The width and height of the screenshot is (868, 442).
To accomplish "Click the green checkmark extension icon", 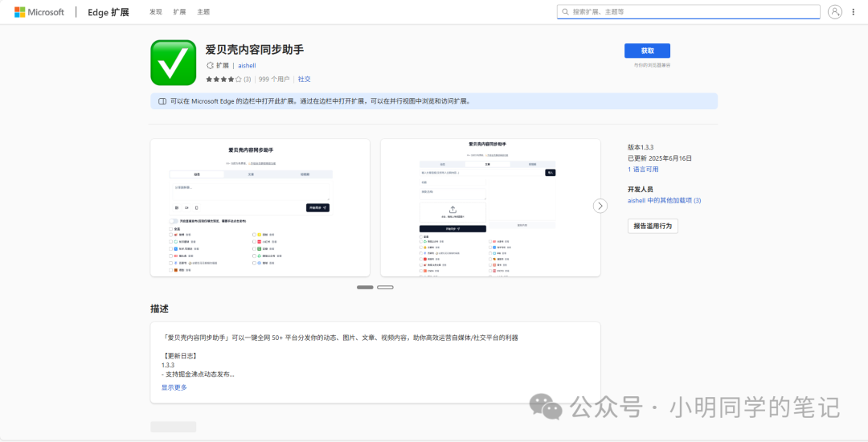I will coord(174,63).
